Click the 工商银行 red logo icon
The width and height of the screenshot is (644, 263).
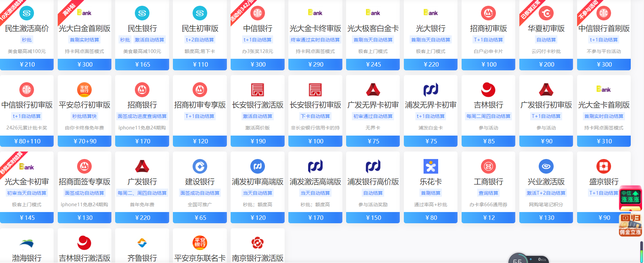coord(488,166)
